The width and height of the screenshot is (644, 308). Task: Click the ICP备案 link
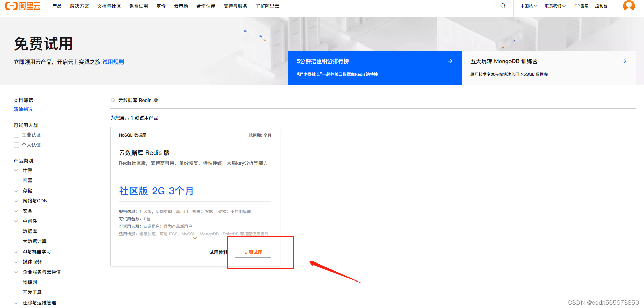tap(581, 6)
